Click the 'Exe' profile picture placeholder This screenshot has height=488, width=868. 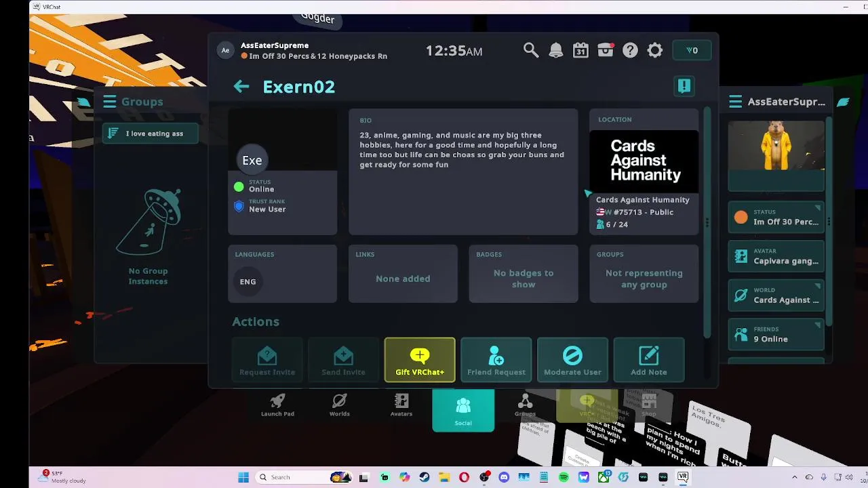click(252, 160)
